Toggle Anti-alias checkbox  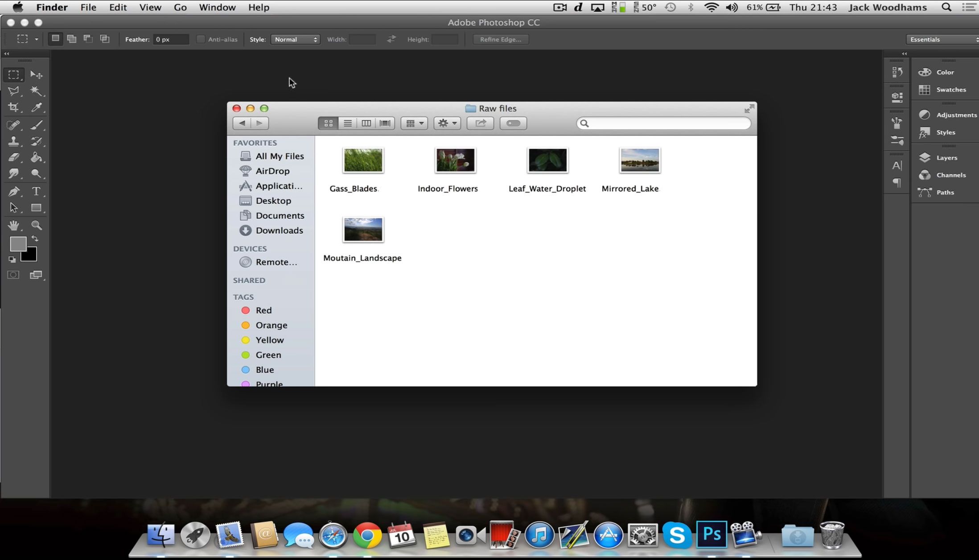pos(200,39)
